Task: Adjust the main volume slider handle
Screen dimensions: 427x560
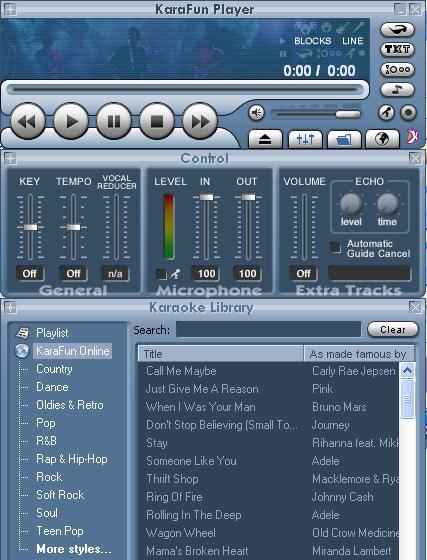Action: [x=348, y=114]
